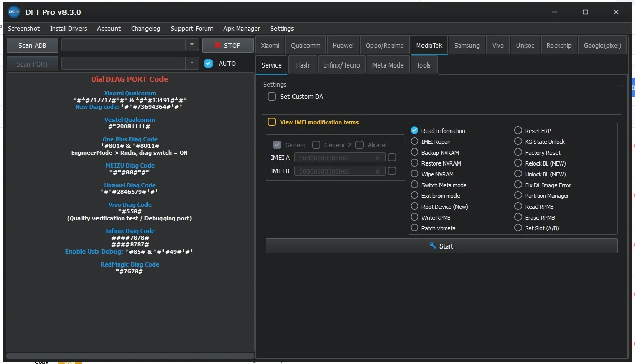Switch to the Samsung tab

click(x=467, y=45)
